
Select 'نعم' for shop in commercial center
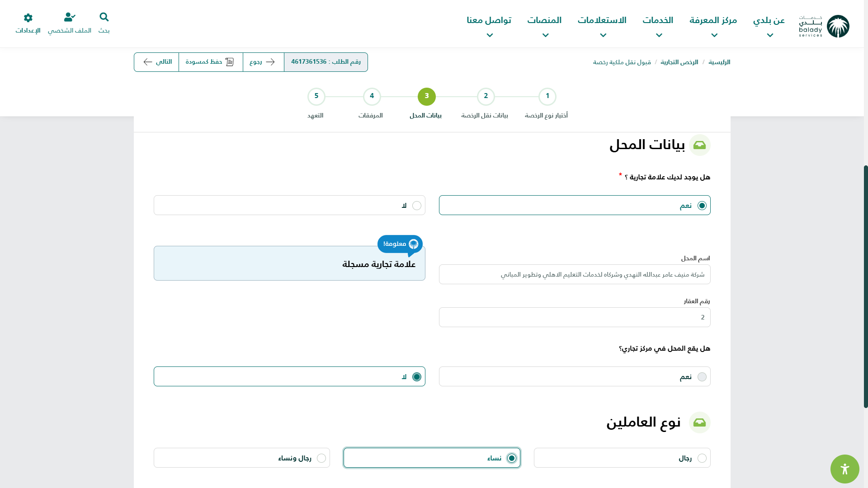tap(702, 377)
